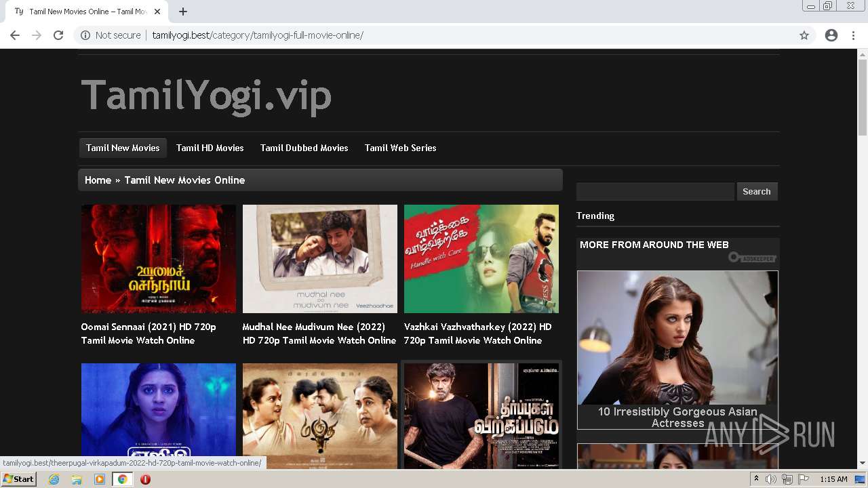Screen dimensions: 868x488
Task: Click the 1:15 AM taskbar clock
Action: coord(833,479)
